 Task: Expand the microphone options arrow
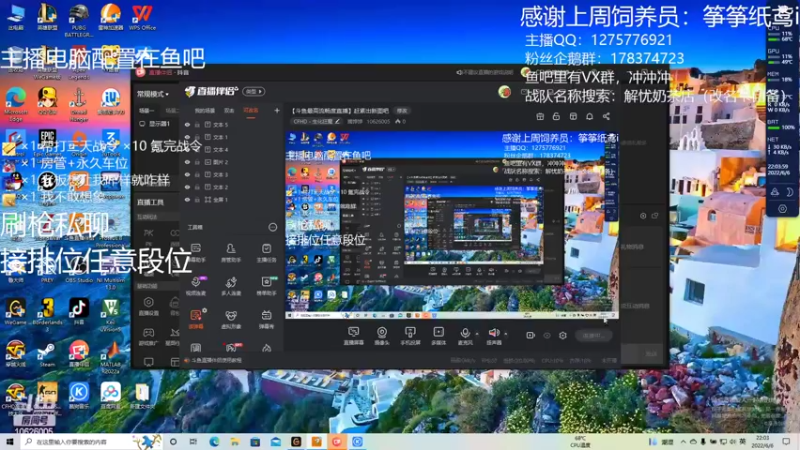pyautogui.click(x=477, y=334)
